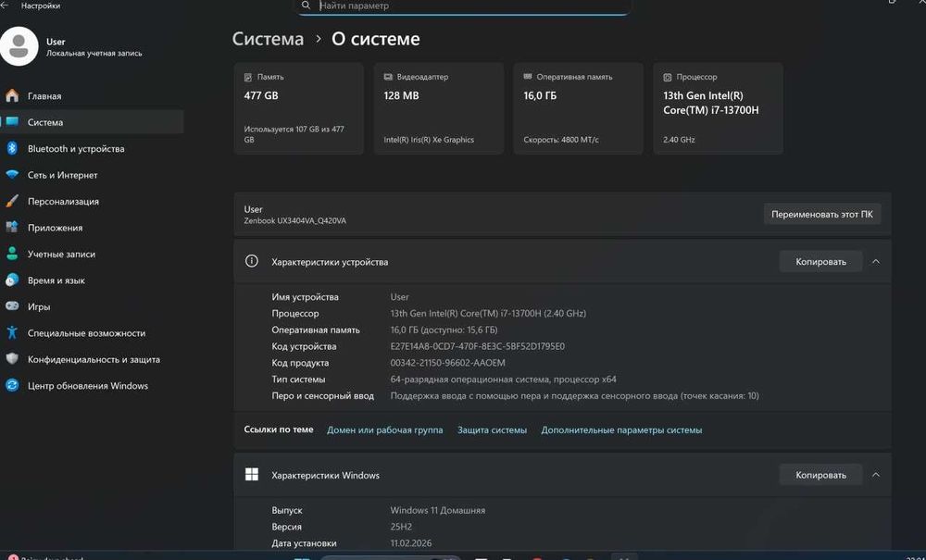The image size is (926, 560).
Task: Click Локальная учетная запись under User
Action: 94,53
